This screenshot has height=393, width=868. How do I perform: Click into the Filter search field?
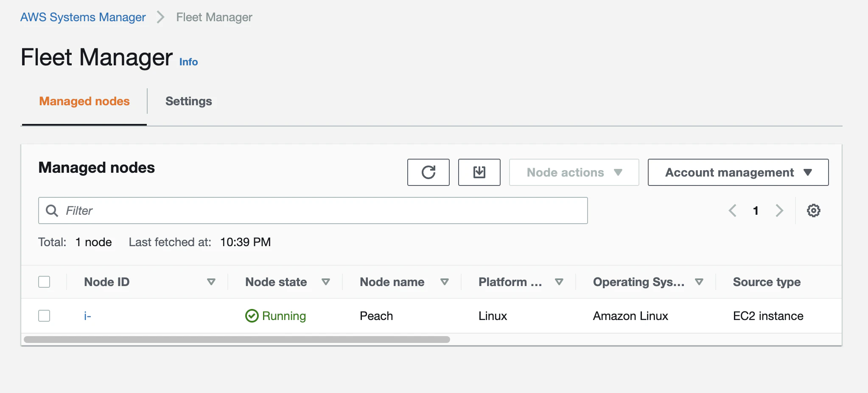pyautogui.click(x=313, y=211)
